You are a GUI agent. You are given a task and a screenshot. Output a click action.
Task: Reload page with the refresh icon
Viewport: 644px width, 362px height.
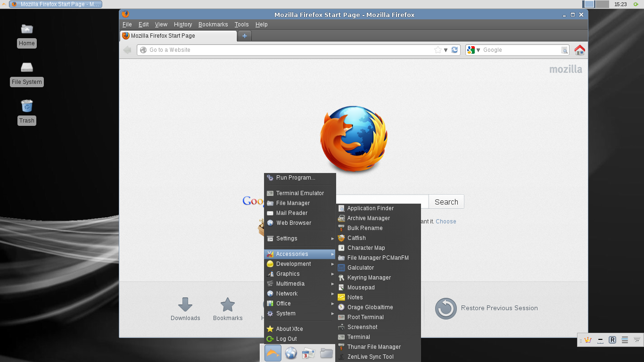coord(454,50)
